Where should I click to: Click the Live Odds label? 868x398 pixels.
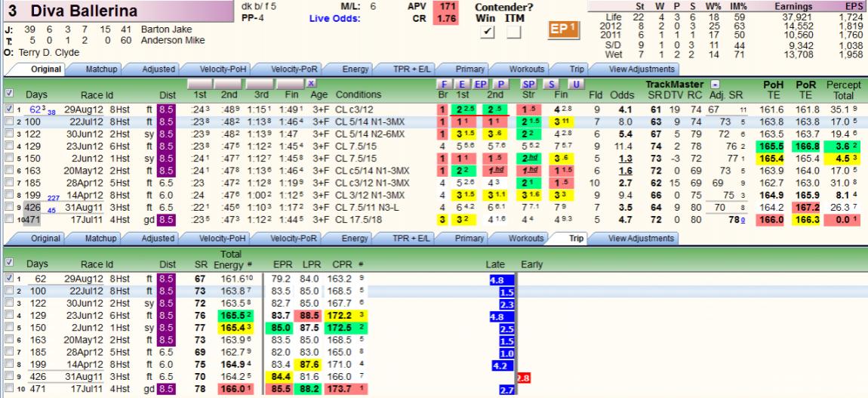tap(335, 19)
